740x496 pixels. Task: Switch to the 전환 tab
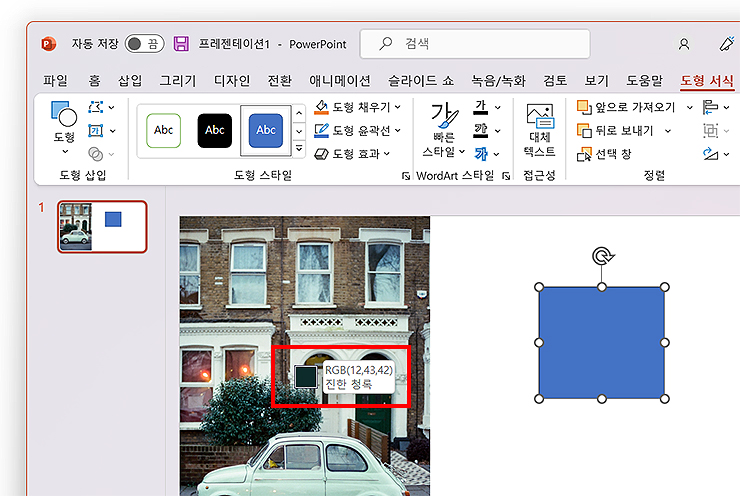[279, 81]
